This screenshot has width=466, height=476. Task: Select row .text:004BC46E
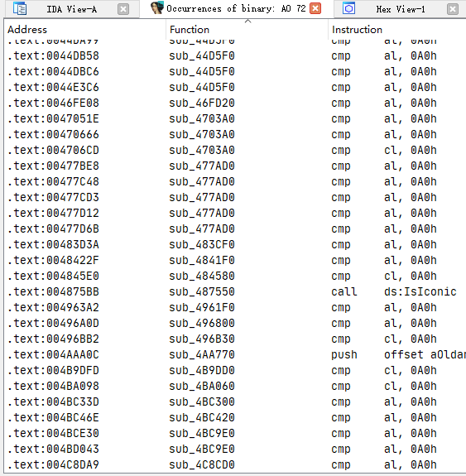tap(235, 418)
